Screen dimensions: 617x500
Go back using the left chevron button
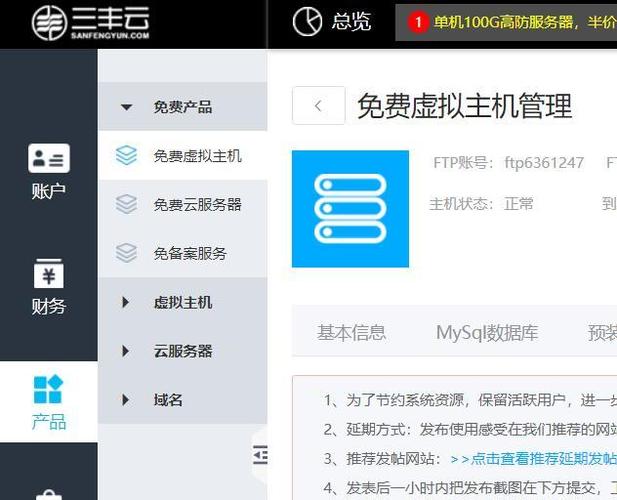tap(319, 105)
